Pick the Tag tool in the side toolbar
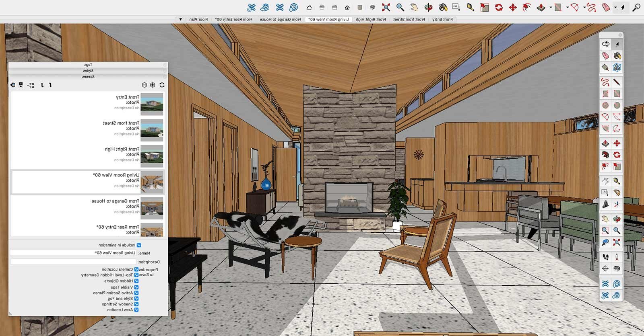Viewport: 644px width, 336px height. coord(605,68)
